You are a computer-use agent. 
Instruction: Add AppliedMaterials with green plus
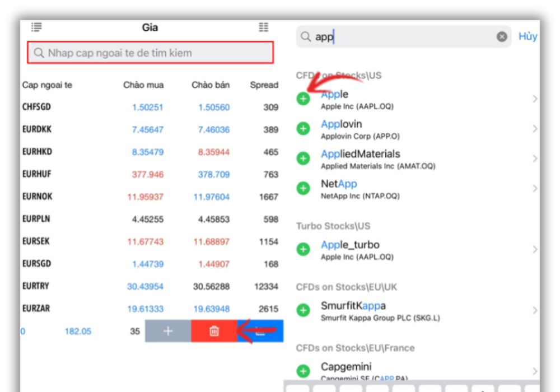click(x=303, y=158)
